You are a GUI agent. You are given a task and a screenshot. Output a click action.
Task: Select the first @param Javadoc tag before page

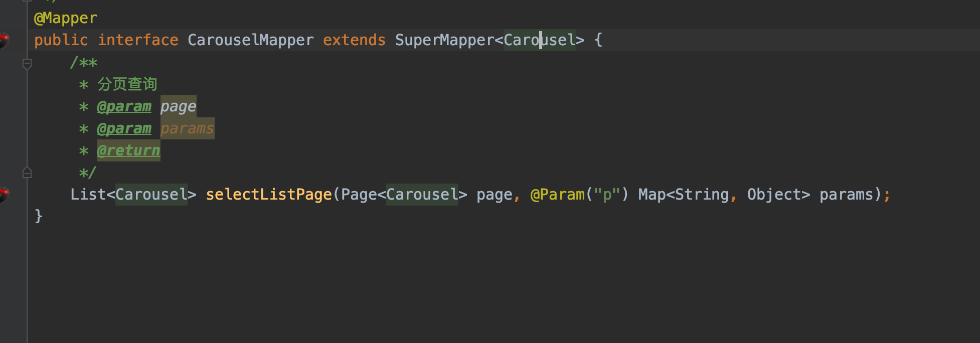124,107
